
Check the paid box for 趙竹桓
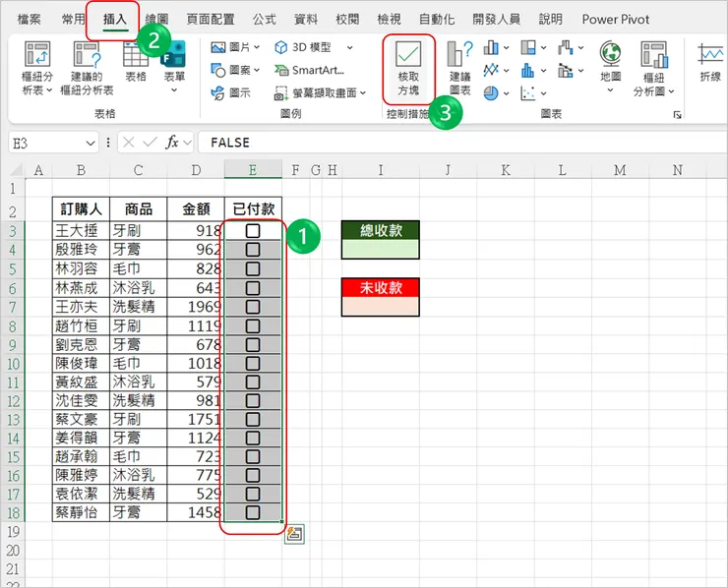pos(253,325)
